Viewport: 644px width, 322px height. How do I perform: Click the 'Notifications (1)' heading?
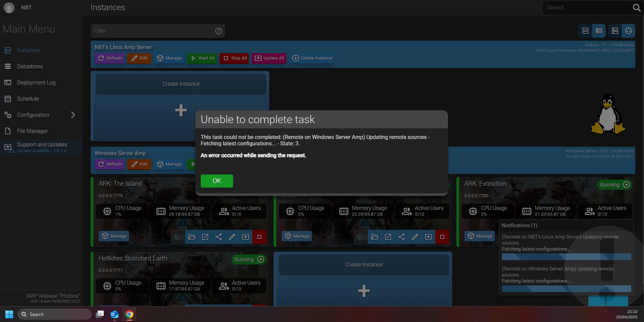pyautogui.click(x=519, y=225)
